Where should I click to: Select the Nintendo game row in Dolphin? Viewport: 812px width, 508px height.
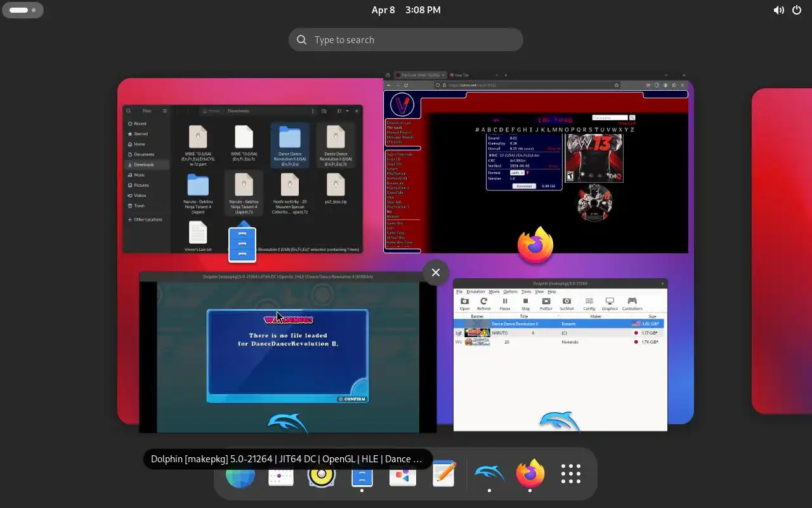(560, 342)
